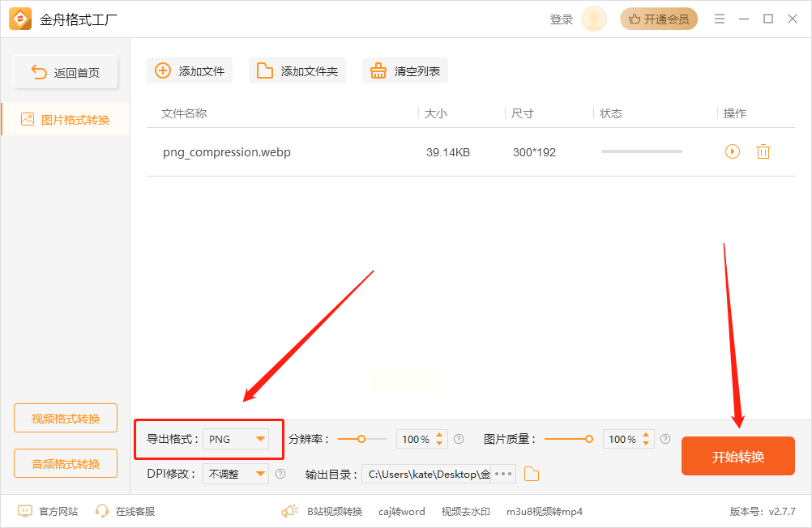Click the 文件名称 column header
Screen dimensions: 812x528
(184, 113)
